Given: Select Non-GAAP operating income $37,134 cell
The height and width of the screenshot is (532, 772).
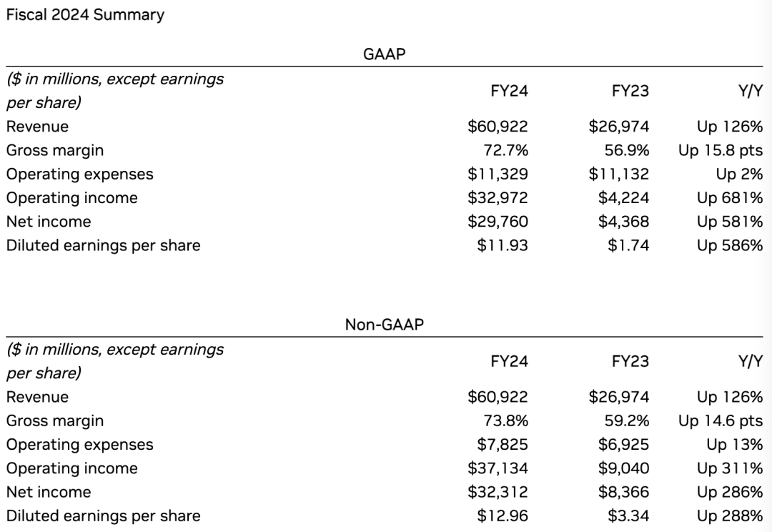Looking at the screenshot, I should tap(498, 468).
